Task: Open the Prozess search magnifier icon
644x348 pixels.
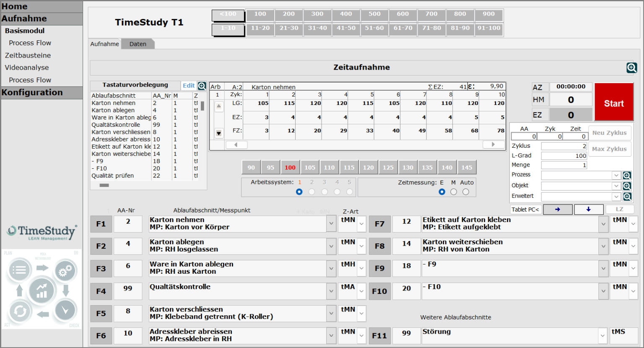Action: click(627, 175)
